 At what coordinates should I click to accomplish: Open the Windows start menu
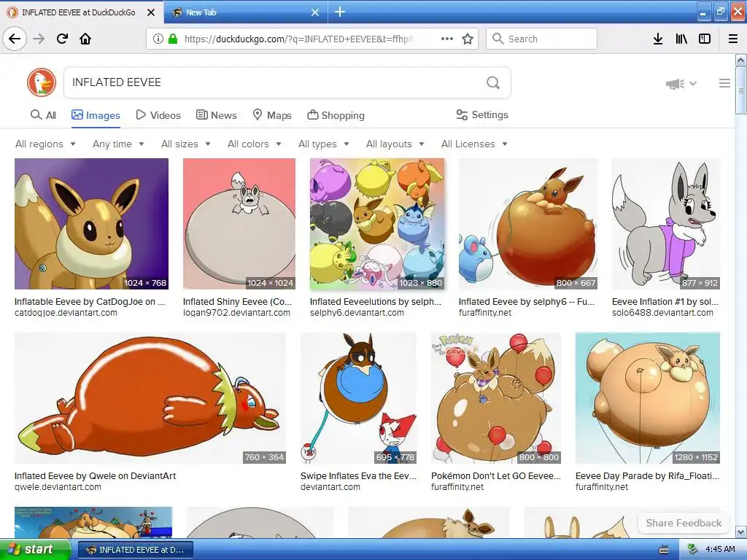(x=35, y=549)
